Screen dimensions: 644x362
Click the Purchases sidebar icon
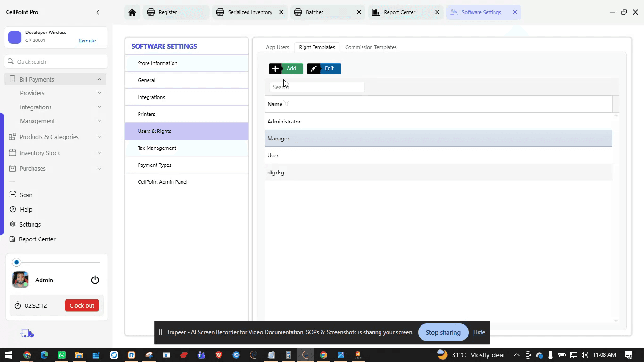pos(12,168)
